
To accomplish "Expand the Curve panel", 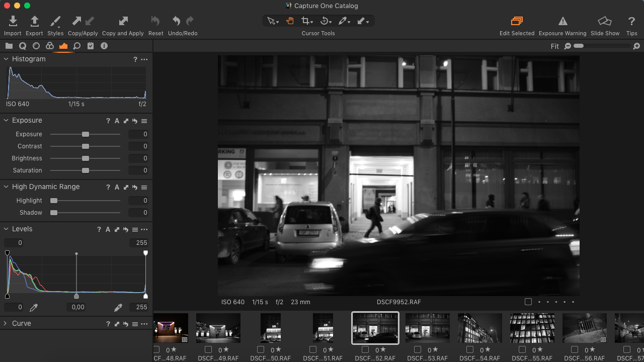I will pos(6,323).
